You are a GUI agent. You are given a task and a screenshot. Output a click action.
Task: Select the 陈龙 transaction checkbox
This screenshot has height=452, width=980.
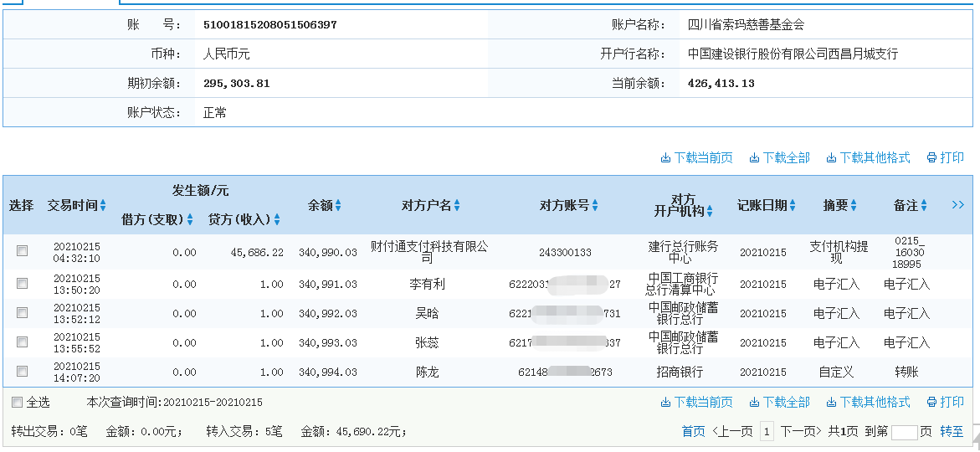[x=23, y=372]
